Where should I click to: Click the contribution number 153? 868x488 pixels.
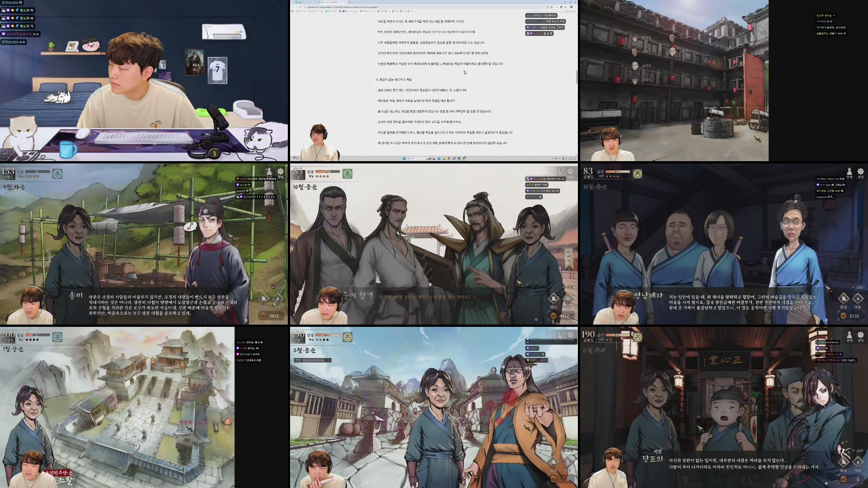pos(8,171)
